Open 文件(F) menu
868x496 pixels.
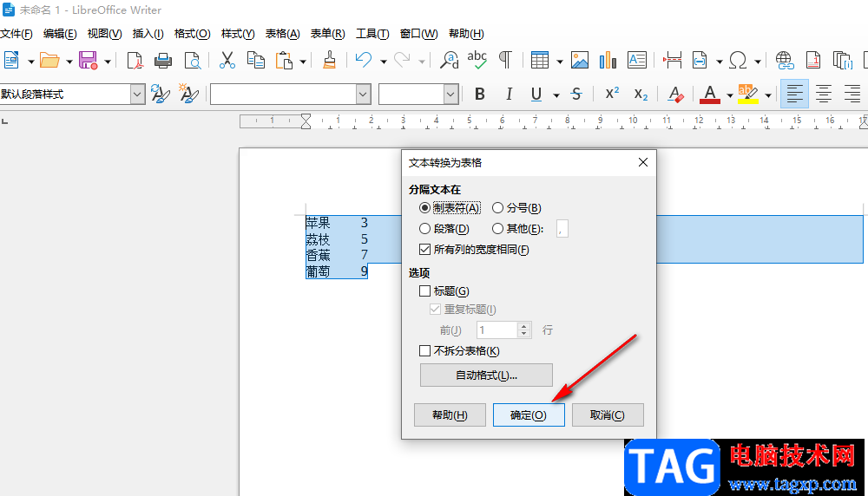coord(16,34)
